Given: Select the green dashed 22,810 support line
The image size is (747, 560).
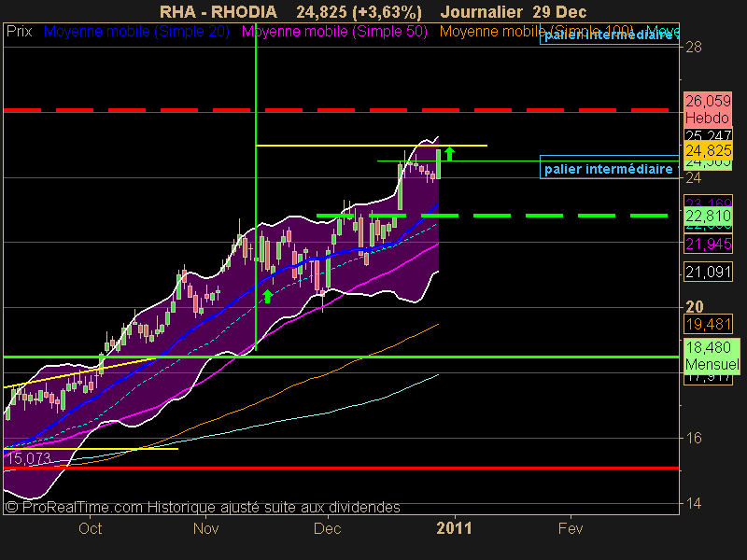Looking at the screenshot, I should [492, 216].
